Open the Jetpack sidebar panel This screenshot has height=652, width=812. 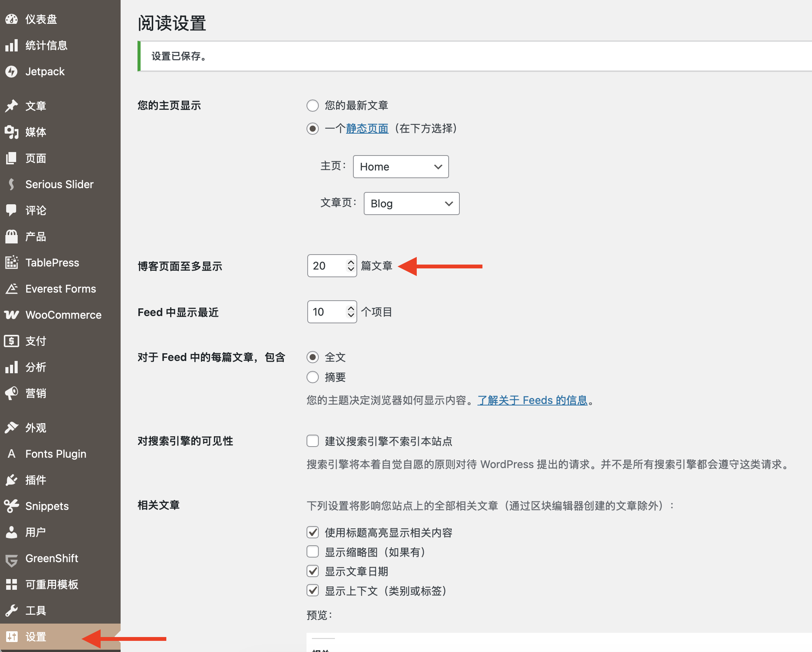point(45,71)
